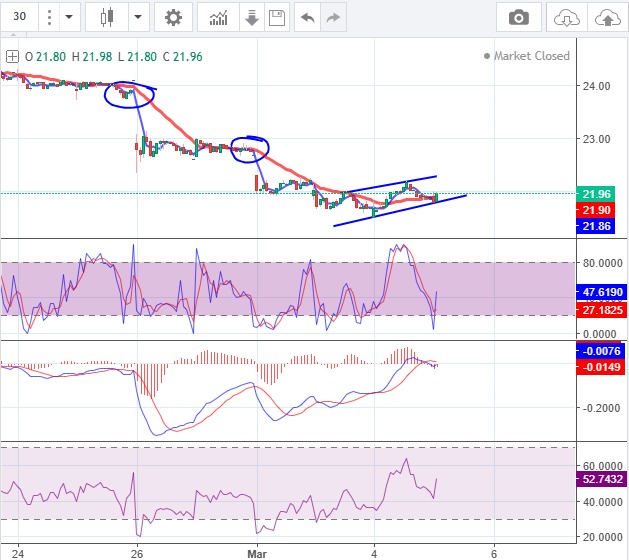Redo change with forward arrow
This screenshot has width=629, height=560.
pos(333,17)
